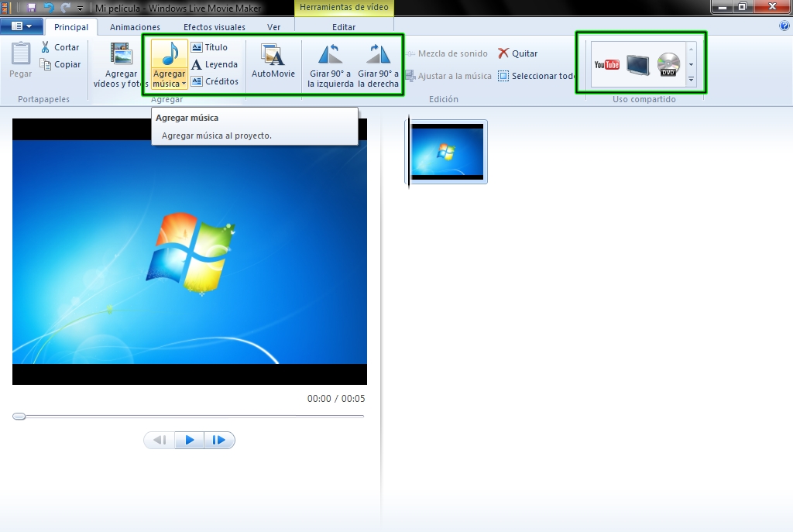Click the 00:00 / 00:05 time display
Viewport: 793px width, 532px height.
click(336, 399)
